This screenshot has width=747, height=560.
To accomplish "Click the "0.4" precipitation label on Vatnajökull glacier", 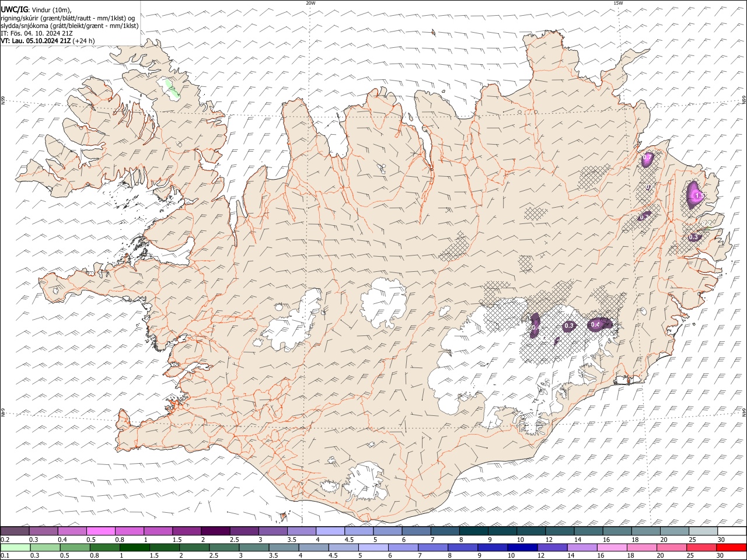I will point(596,324).
